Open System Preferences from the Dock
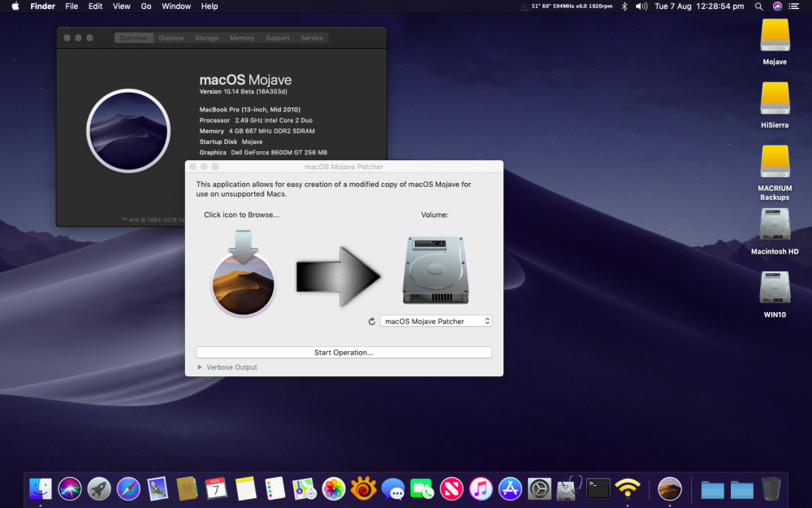 click(539, 488)
